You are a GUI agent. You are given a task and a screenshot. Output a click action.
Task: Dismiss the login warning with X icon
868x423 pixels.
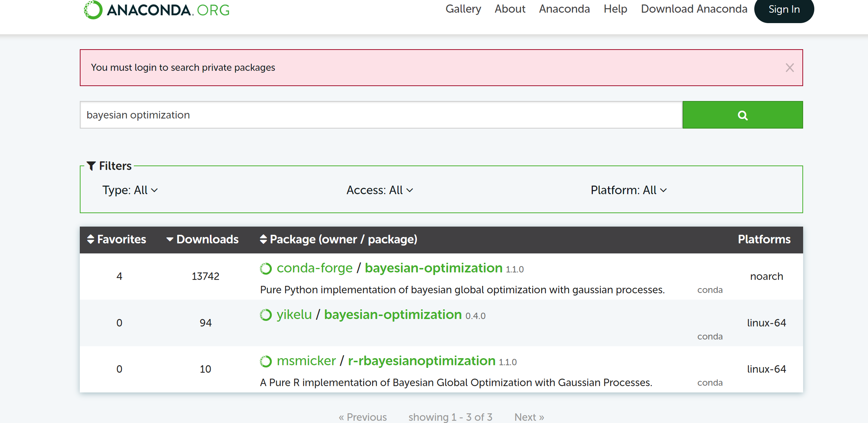coord(789,68)
